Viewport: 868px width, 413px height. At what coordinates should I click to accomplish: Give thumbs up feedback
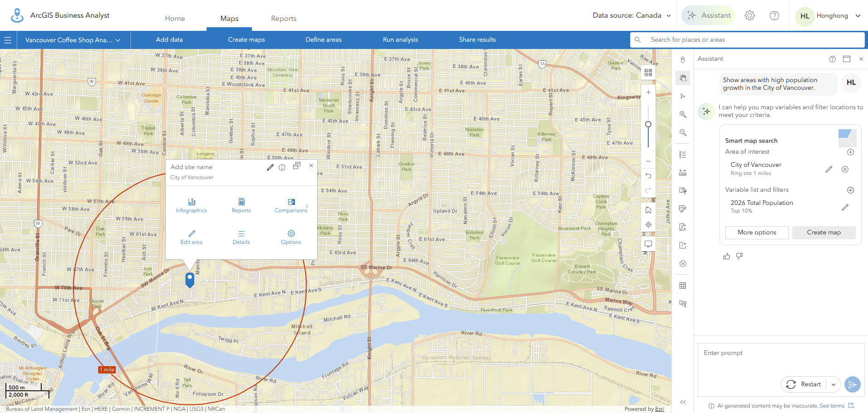(x=727, y=256)
